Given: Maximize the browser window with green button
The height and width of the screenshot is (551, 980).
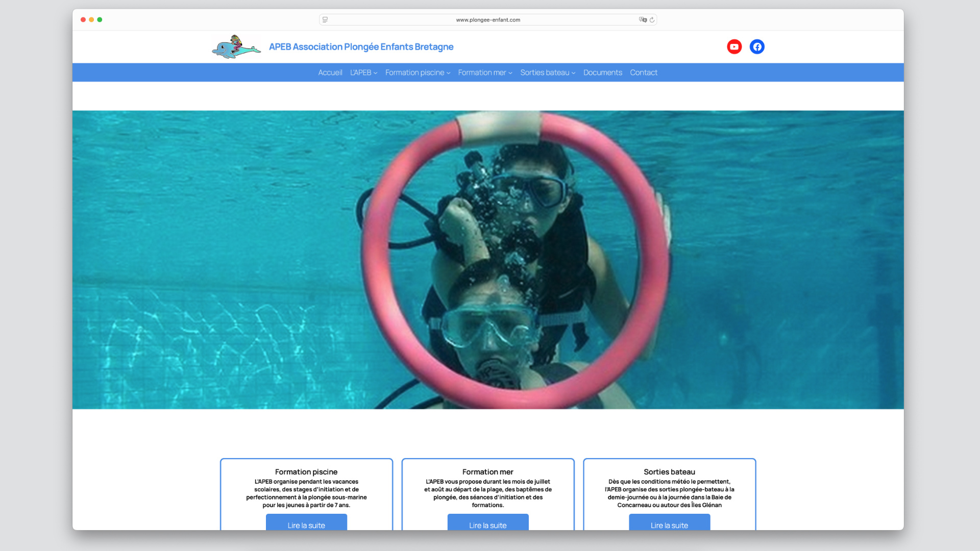Looking at the screenshot, I should (100, 20).
